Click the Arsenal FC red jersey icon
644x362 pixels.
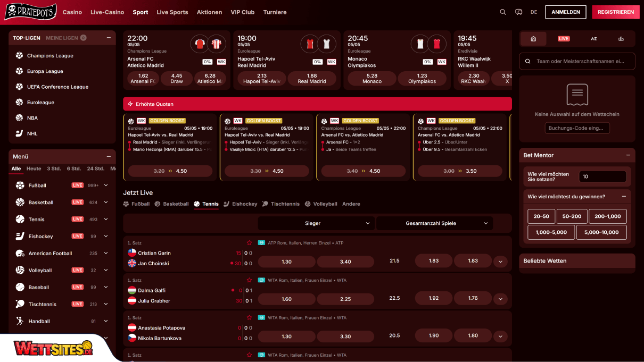[x=200, y=44]
